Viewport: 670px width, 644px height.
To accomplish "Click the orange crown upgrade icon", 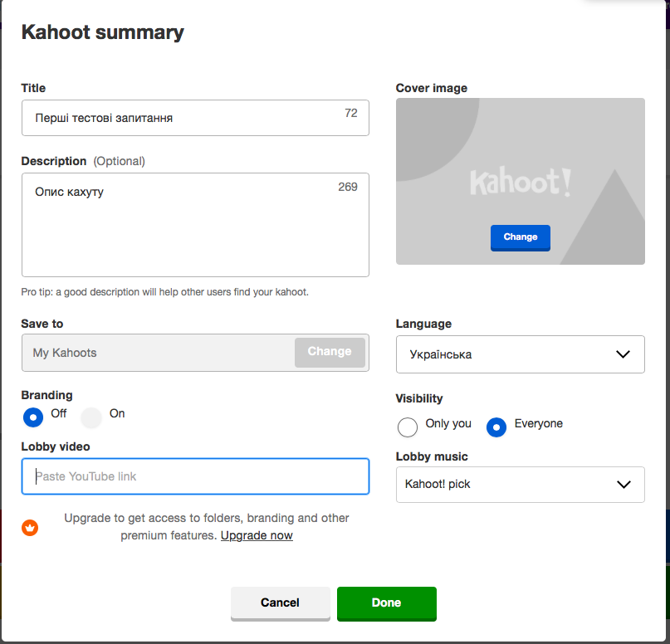I will click(x=30, y=528).
